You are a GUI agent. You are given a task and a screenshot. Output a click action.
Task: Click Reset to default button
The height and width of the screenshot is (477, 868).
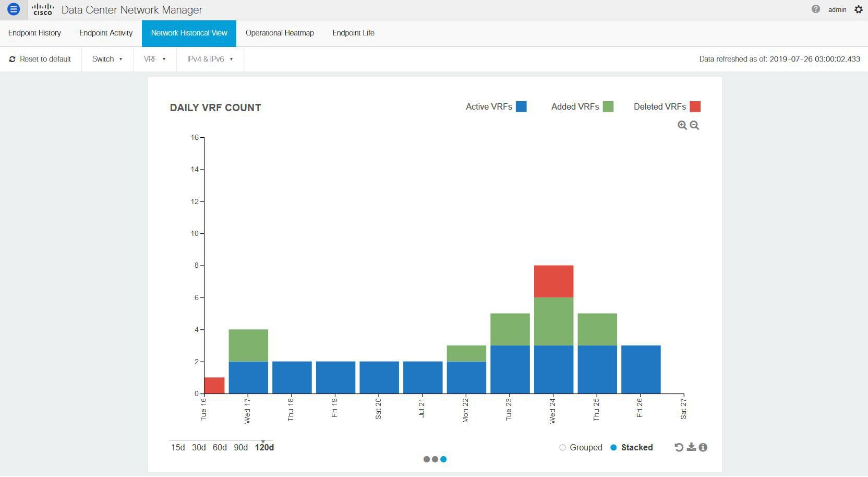coord(40,59)
